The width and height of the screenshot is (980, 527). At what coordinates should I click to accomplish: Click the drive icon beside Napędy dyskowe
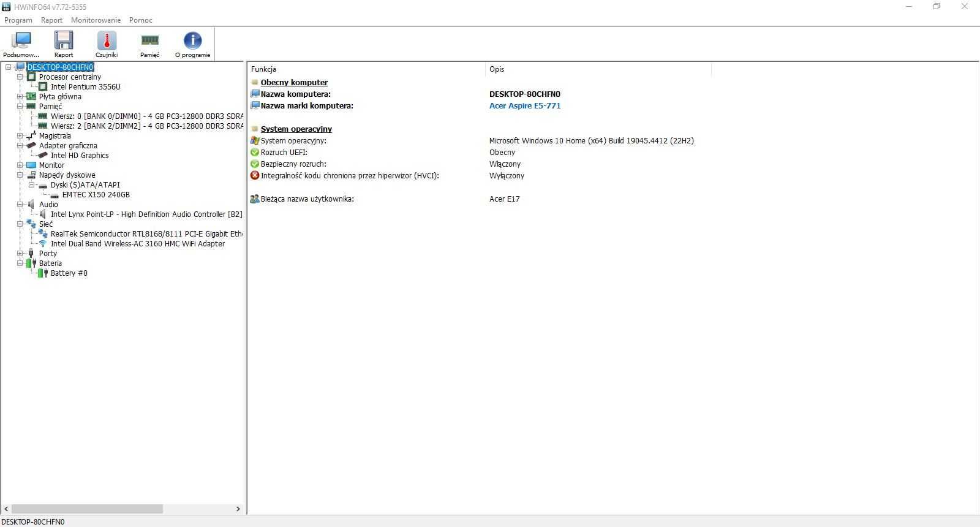31,175
